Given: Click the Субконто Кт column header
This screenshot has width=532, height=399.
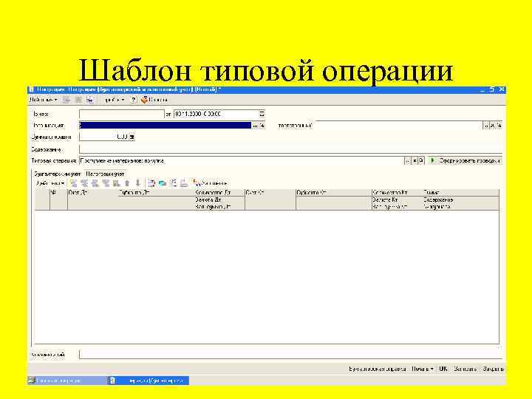Looking at the screenshot, I should point(333,193).
